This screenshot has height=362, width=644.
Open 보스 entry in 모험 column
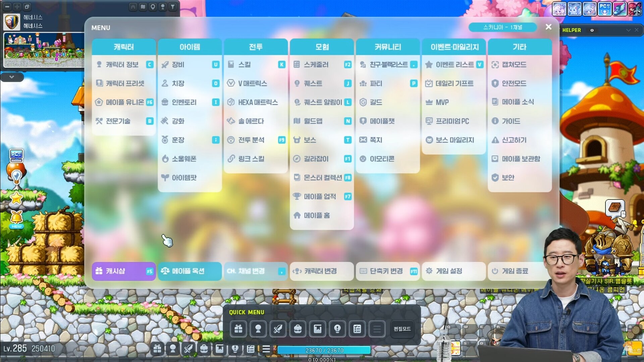point(322,140)
